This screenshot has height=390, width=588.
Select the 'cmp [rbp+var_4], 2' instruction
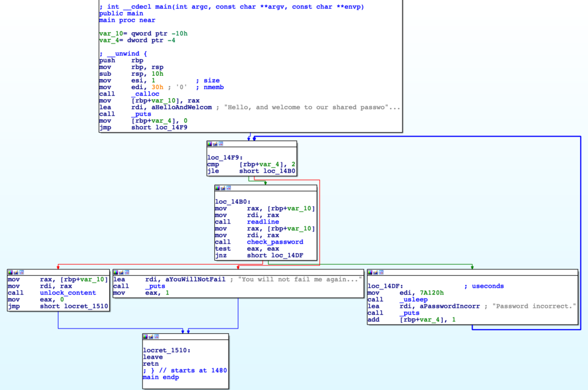[252, 164]
